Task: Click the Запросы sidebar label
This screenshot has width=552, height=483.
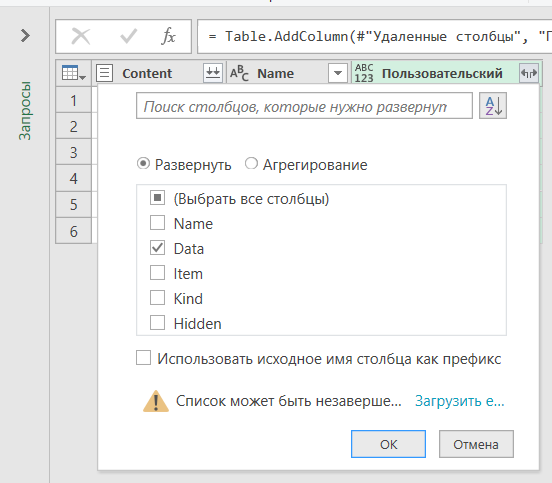Action: tap(25, 111)
